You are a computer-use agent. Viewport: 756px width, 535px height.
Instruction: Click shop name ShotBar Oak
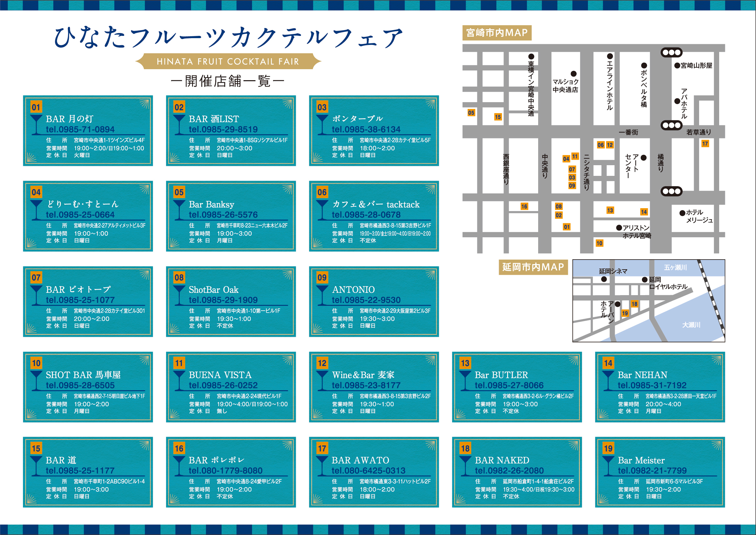(x=213, y=290)
